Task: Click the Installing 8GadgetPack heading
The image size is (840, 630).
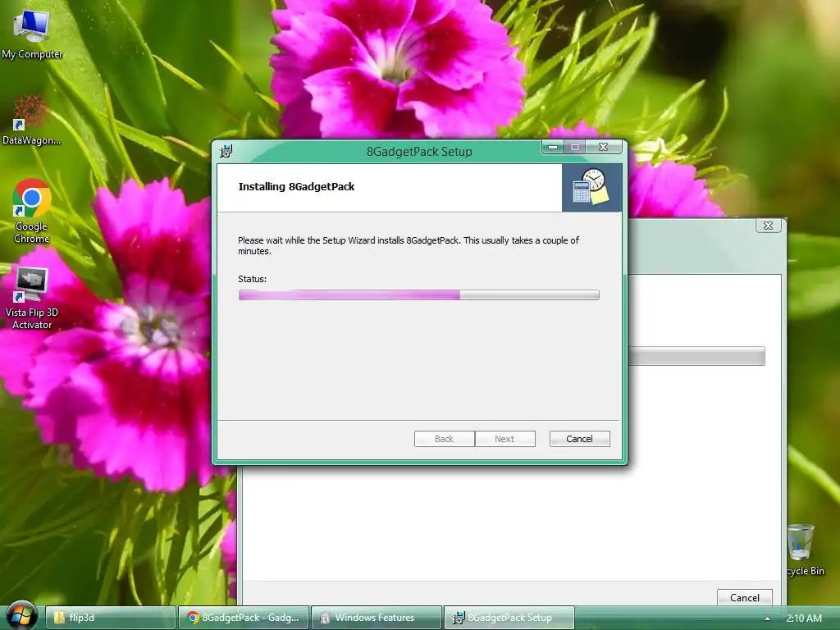Action: [296, 186]
